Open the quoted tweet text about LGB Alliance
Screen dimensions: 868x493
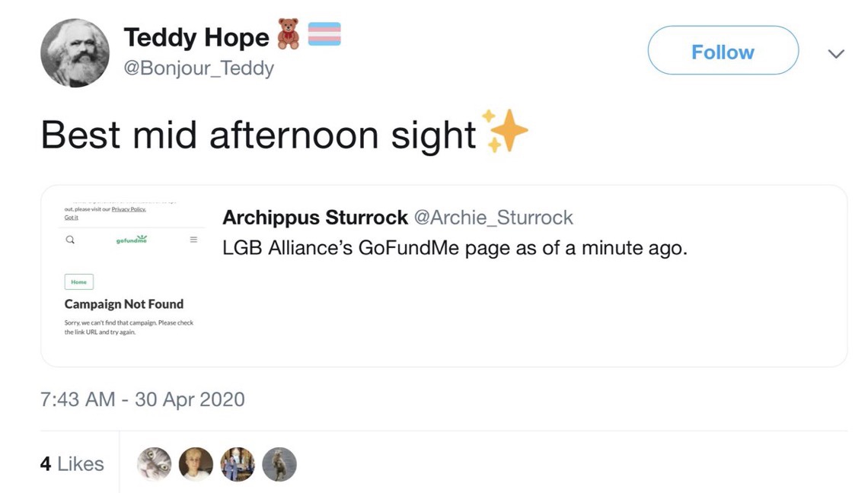(x=455, y=248)
